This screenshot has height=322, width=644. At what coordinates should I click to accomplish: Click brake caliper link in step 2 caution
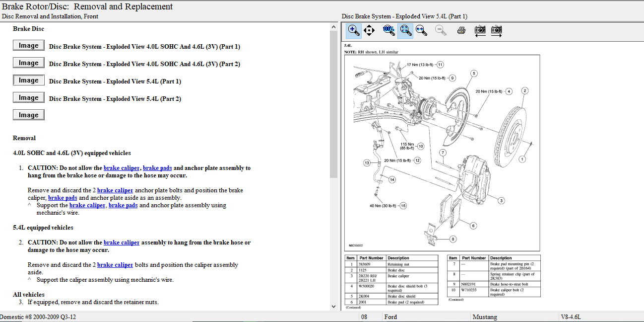122,242
